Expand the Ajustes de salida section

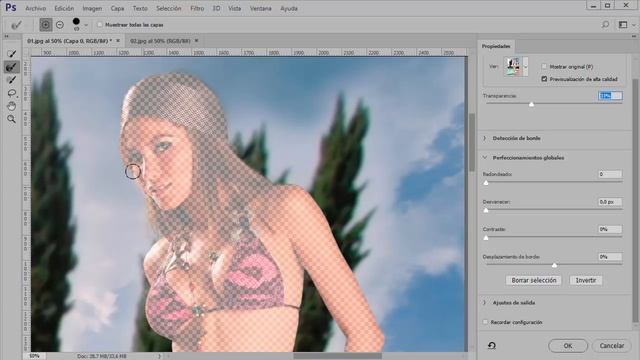[x=485, y=303]
